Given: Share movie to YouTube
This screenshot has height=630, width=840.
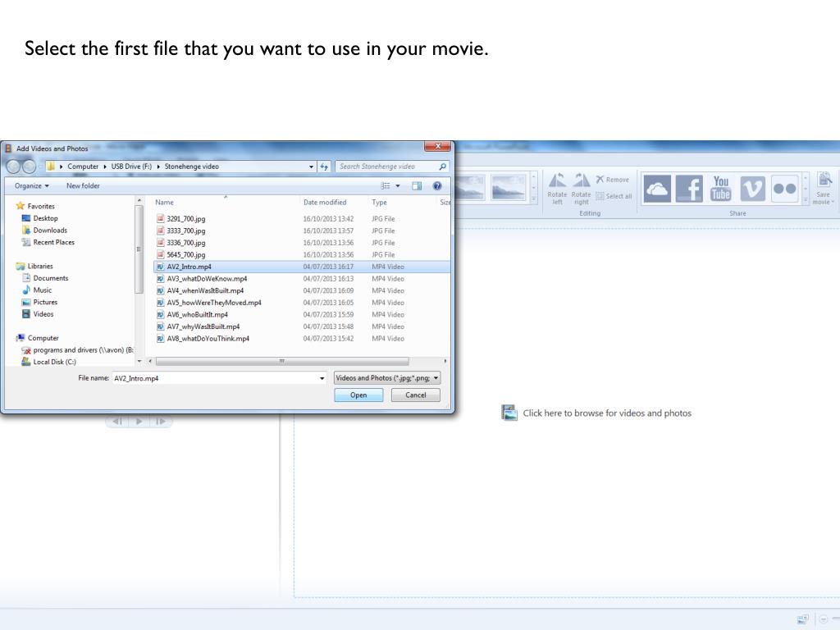Looking at the screenshot, I should (x=721, y=189).
